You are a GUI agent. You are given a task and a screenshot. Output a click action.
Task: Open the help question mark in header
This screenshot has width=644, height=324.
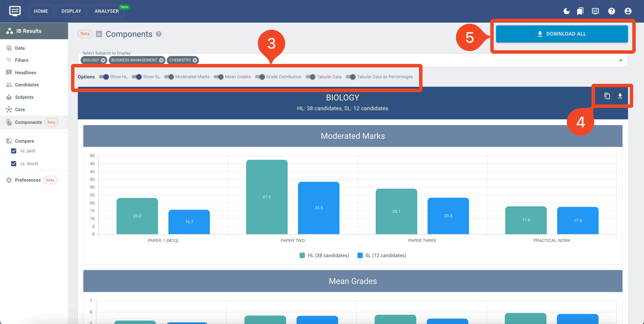click(612, 11)
